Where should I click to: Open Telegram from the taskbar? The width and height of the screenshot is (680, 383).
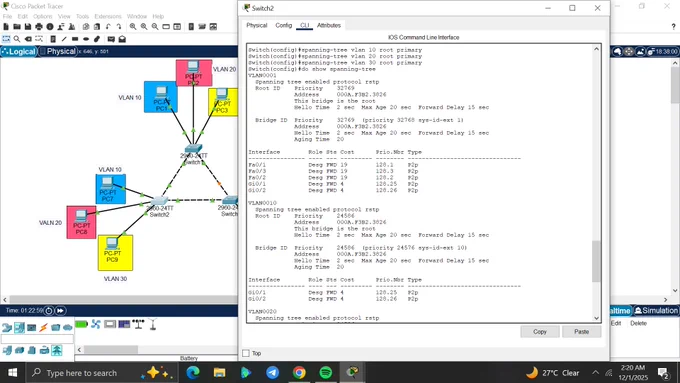click(x=272, y=373)
